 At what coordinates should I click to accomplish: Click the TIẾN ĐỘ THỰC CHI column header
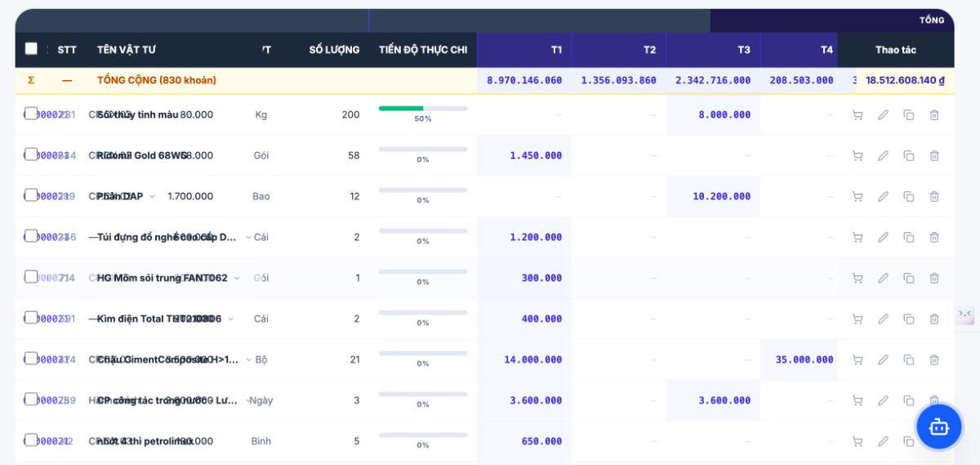click(x=423, y=50)
